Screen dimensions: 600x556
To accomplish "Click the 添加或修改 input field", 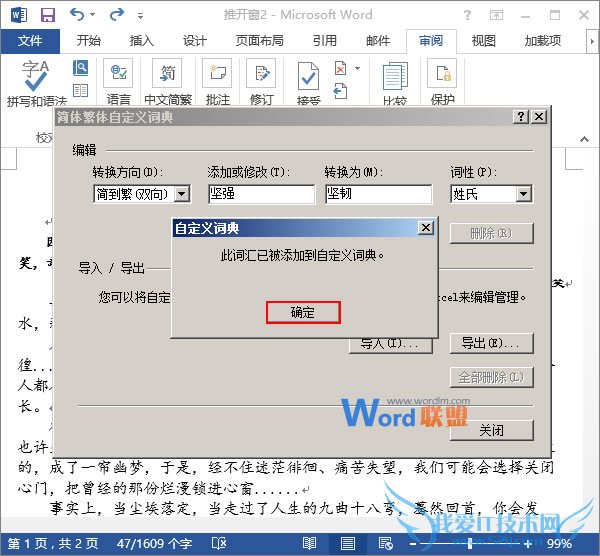I will 261,194.
